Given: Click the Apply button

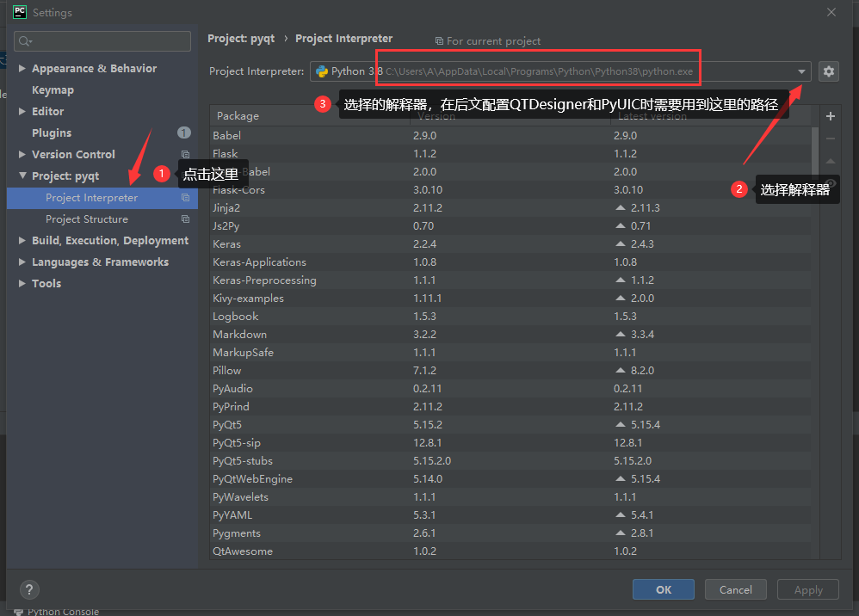Looking at the screenshot, I should pyautogui.click(x=808, y=589).
